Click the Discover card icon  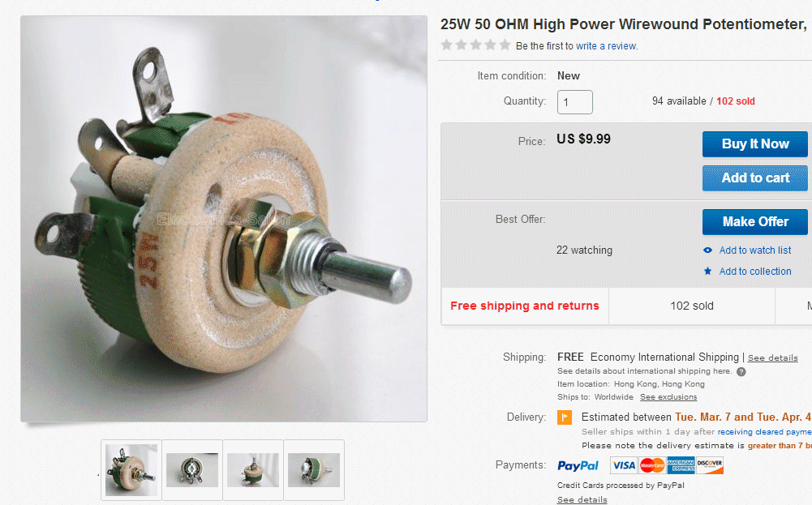coord(709,465)
